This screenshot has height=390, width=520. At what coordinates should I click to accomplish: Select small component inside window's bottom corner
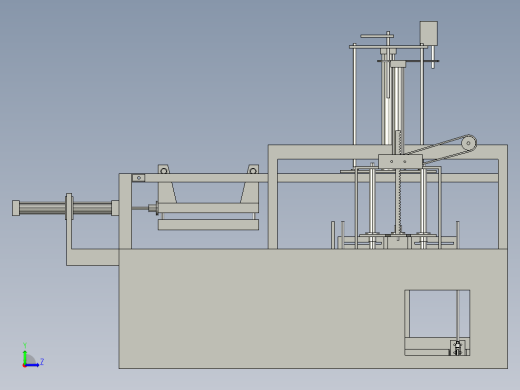tap(458, 348)
